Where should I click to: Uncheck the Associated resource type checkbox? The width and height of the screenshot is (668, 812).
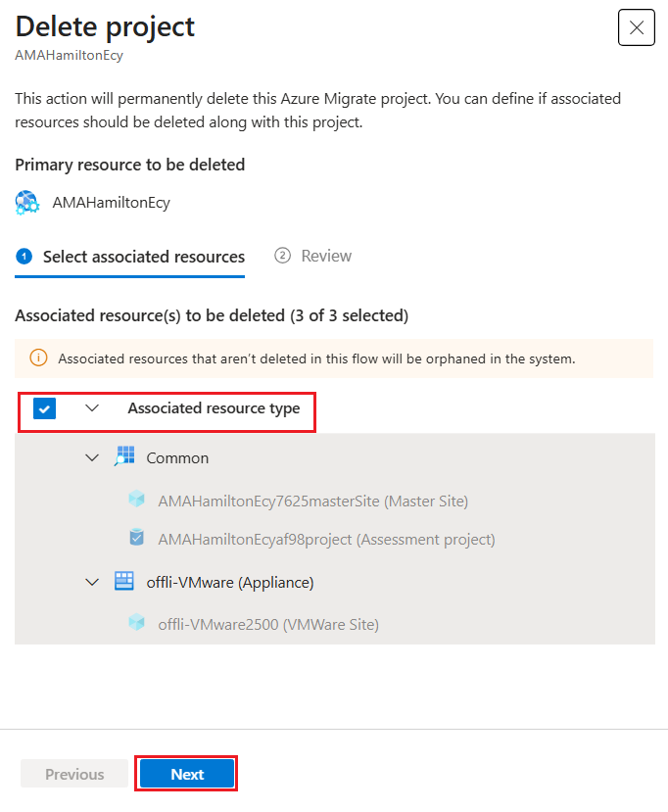44,408
